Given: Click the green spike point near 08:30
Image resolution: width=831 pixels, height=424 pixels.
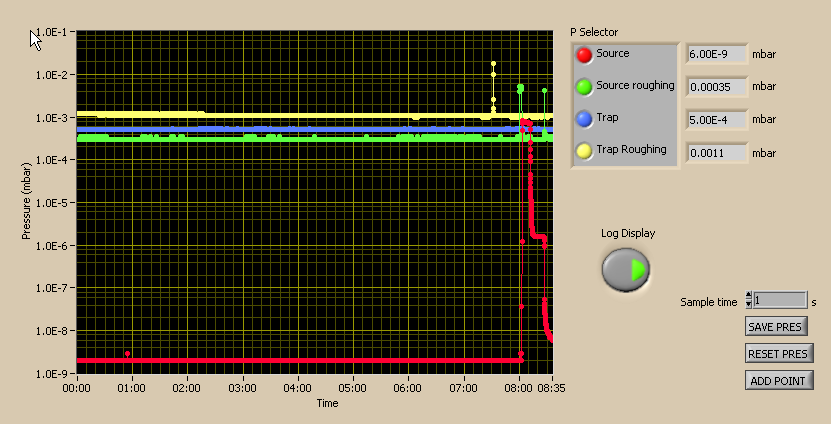Looking at the screenshot, I should click(x=544, y=91).
